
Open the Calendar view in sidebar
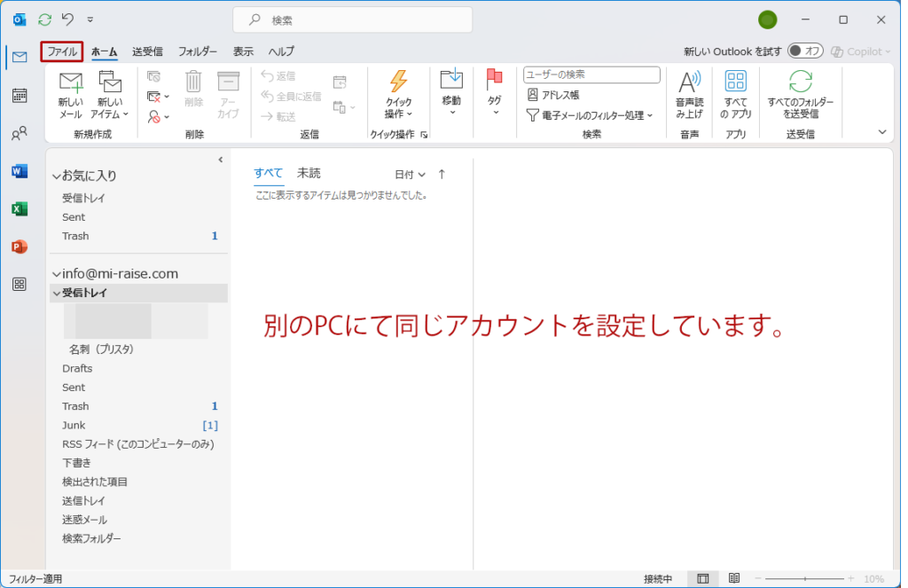pyautogui.click(x=20, y=96)
